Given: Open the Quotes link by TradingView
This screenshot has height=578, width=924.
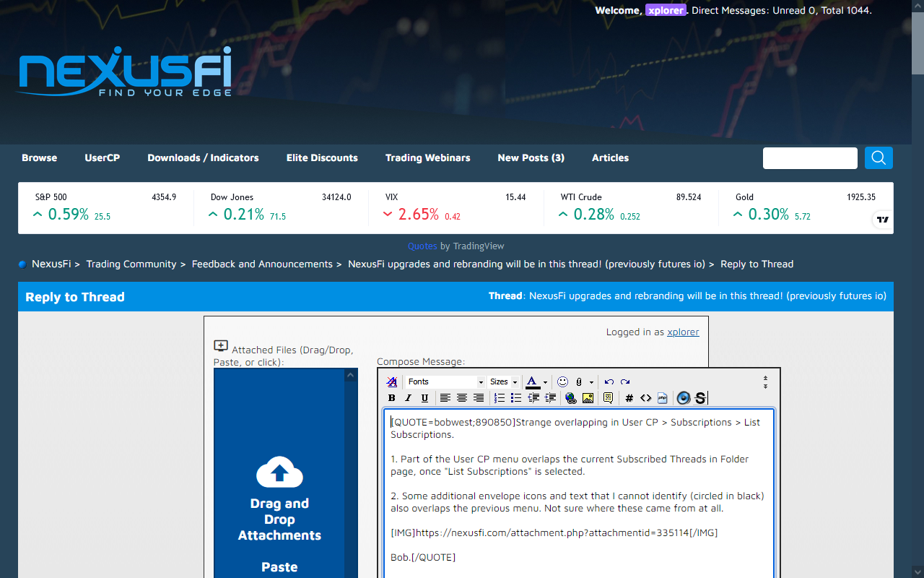Looking at the screenshot, I should click(422, 246).
